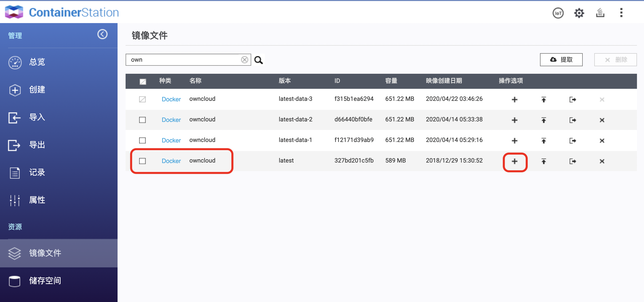This screenshot has height=302, width=644.
Task: Open settings gear in header
Action: pyautogui.click(x=579, y=13)
